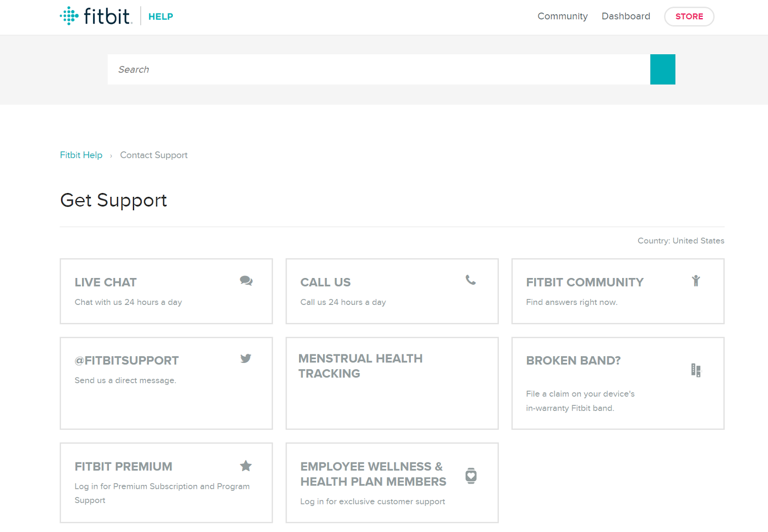Click the Get Support page heading
The height and width of the screenshot is (532, 768).
113,201
